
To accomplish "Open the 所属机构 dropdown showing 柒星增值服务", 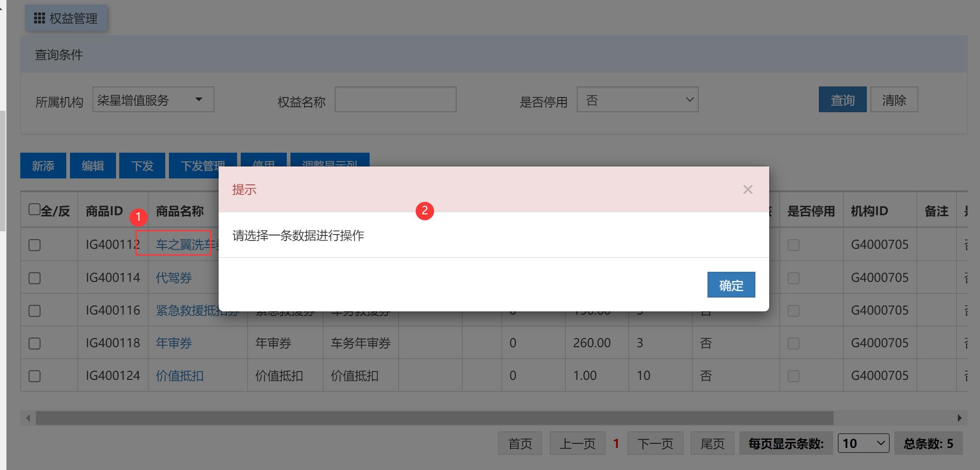I will click(153, 99).
